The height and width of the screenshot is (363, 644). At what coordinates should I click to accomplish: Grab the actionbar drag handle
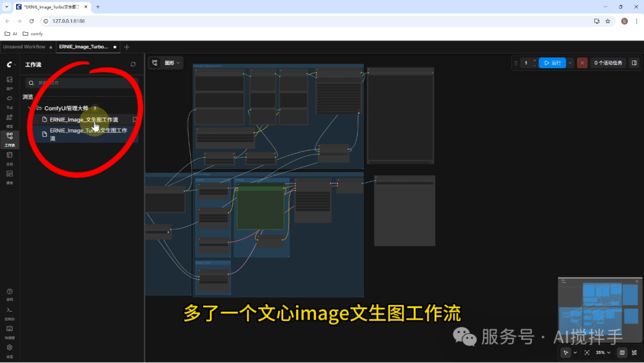(516, 63)
